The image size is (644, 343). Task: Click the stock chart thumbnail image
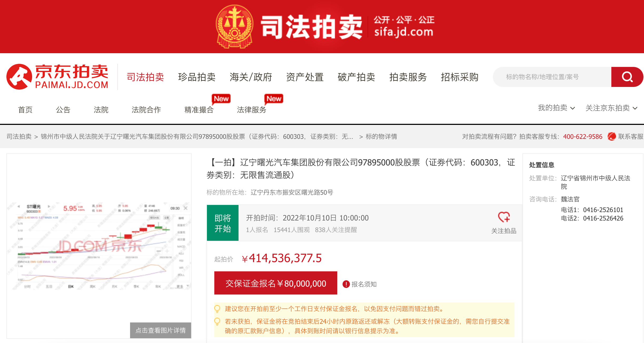[x=99, y=246]
